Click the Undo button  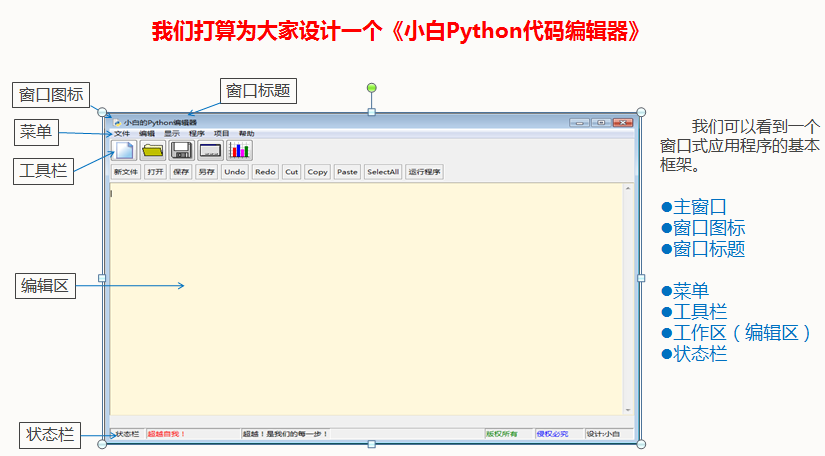pos(235,172)
